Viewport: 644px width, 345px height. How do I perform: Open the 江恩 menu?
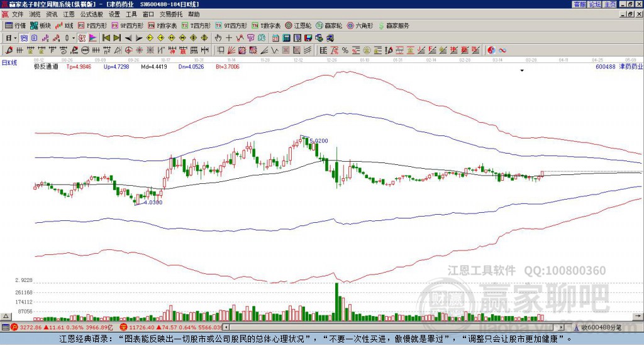tap(69, 14)
